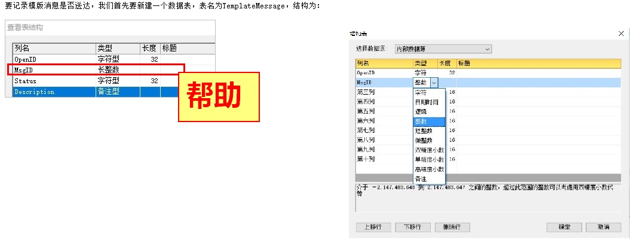Cancel the dialog with 取消 button
Image resolution: width=644 pixels, height=252 pixels.
pyautogui.click(x=603, y=227)
